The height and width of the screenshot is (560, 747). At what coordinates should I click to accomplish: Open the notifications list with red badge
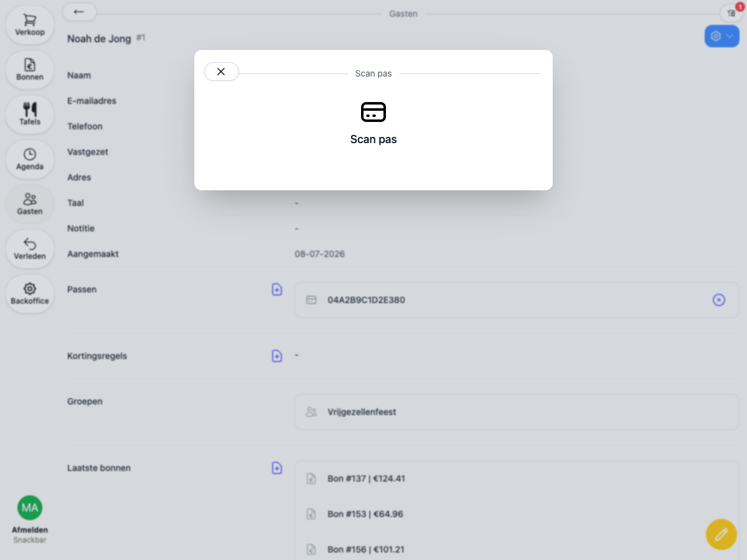click(731, 12)
